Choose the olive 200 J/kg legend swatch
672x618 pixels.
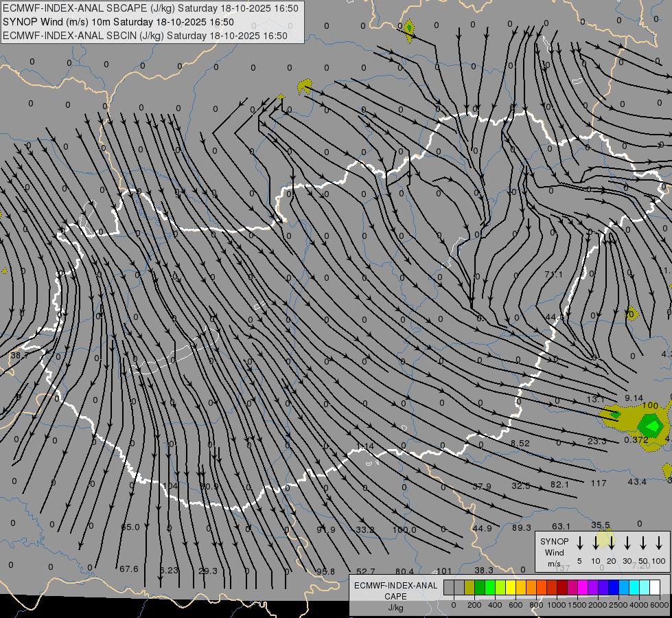[470, 588]
